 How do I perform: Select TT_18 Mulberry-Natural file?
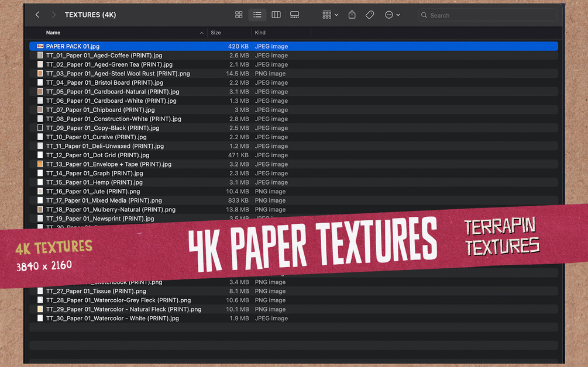294,209
